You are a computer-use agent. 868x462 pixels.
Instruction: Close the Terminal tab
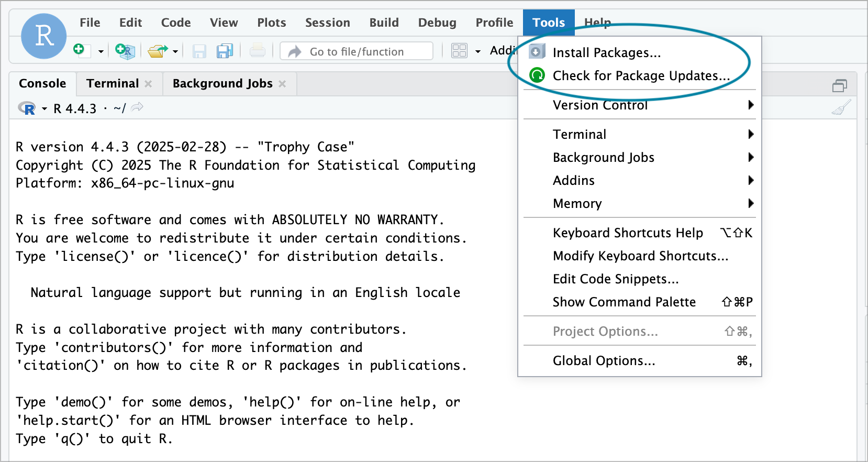[x=148, y=84]
